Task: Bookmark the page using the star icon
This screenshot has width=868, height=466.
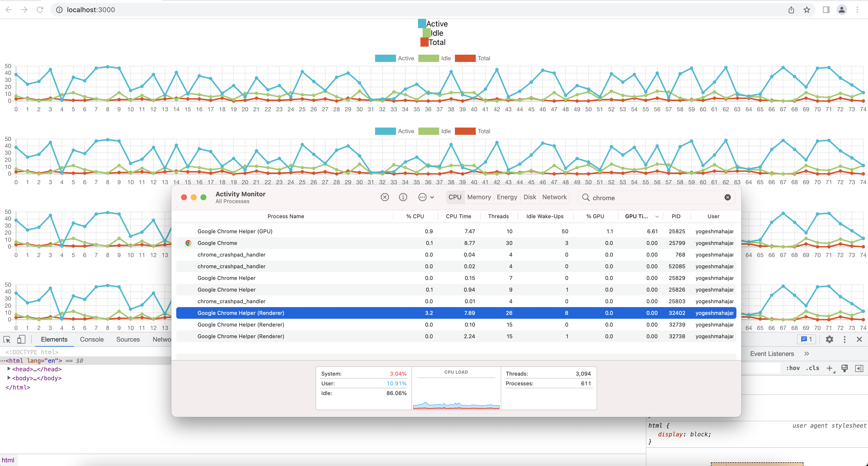Action: pyautogui.click(x=807, y=10)
